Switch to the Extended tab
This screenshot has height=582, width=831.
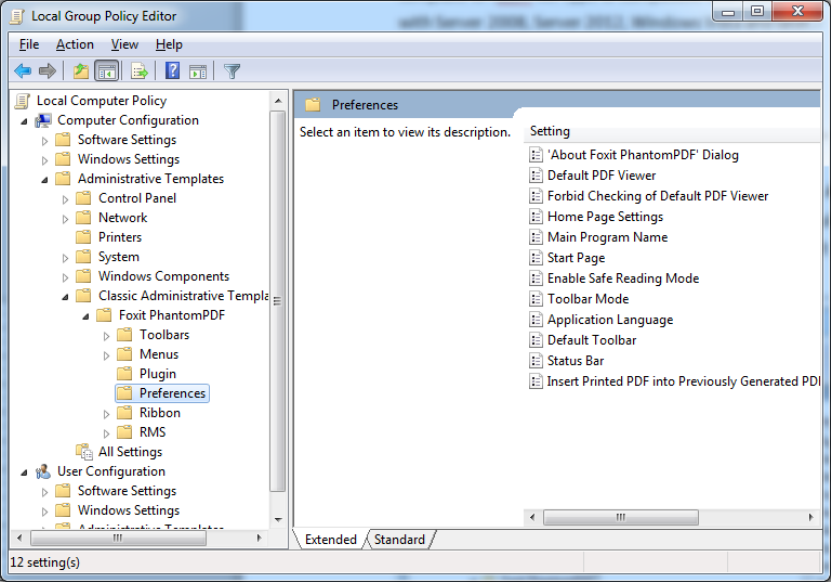coord(331,540)
